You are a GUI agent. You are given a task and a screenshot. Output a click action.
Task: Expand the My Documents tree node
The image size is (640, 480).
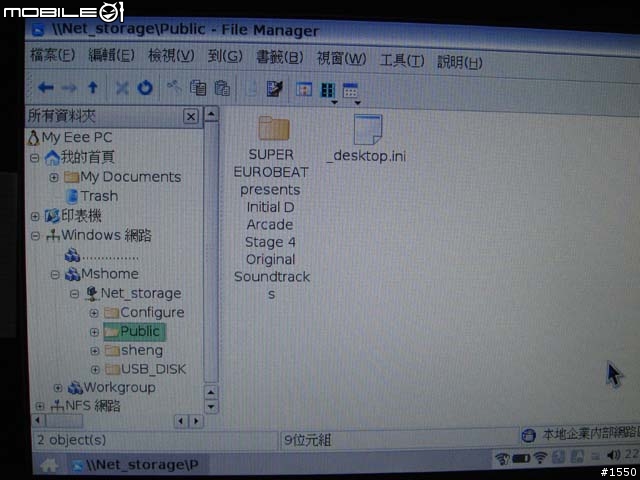(x=54, y=178)
